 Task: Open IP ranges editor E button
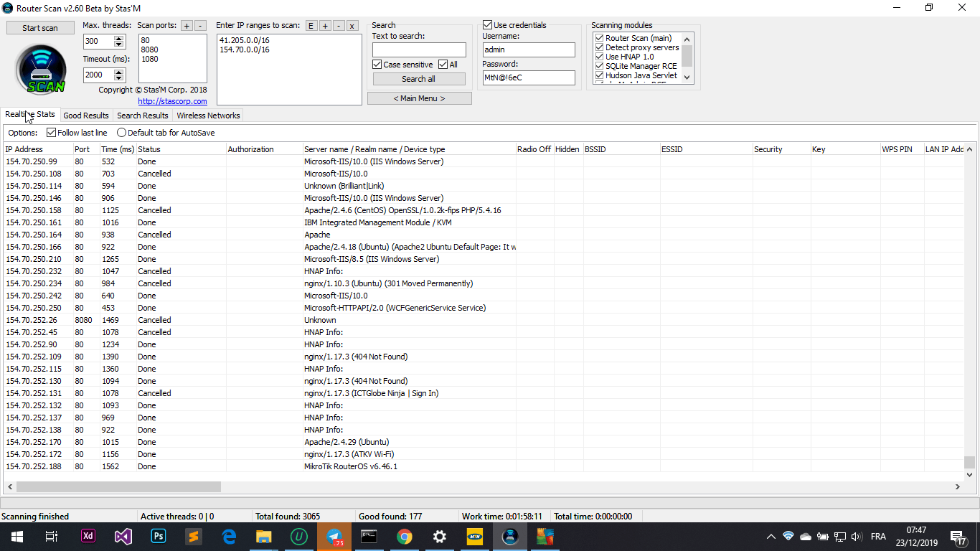tap(311, 26)
